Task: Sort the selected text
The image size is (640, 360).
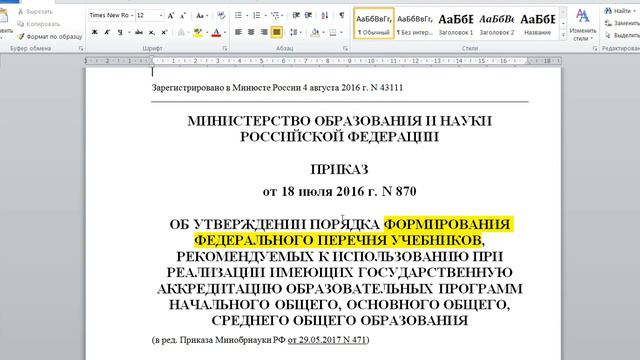Action: (324, 16)
